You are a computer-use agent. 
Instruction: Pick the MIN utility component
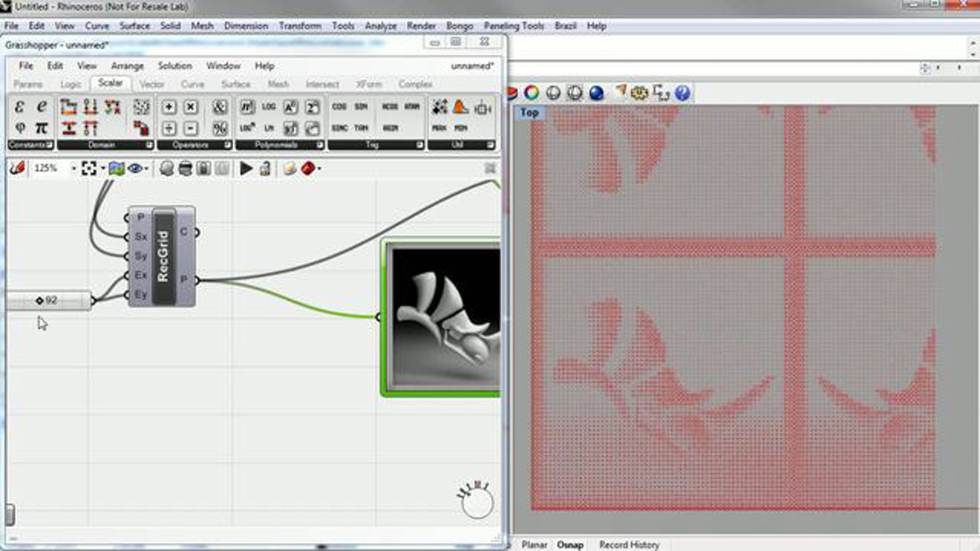tap(461, 128)
